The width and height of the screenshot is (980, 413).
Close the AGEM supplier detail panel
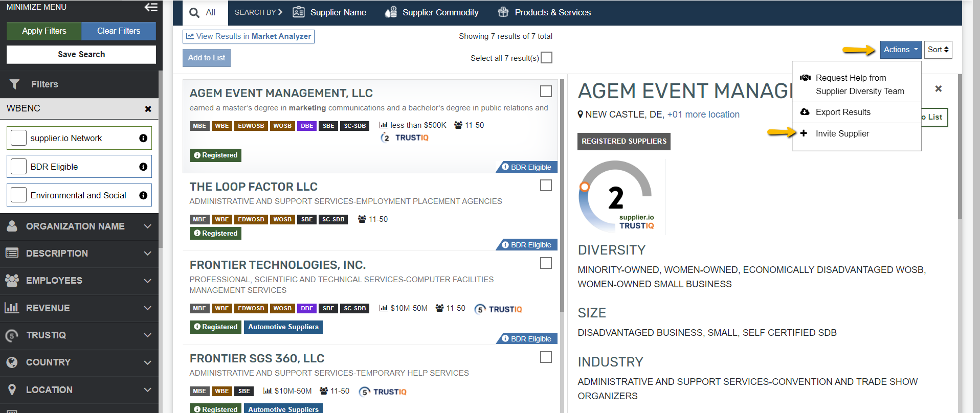938,89
